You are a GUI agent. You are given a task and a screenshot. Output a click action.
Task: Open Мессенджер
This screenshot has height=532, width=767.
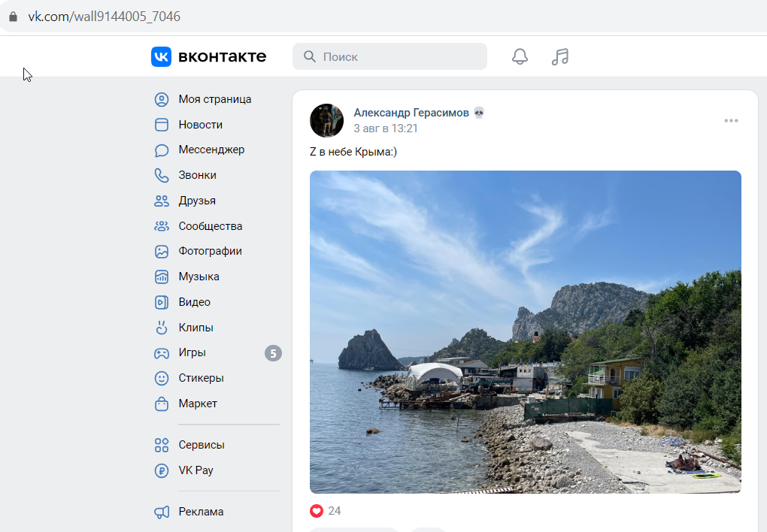point(211,150)
